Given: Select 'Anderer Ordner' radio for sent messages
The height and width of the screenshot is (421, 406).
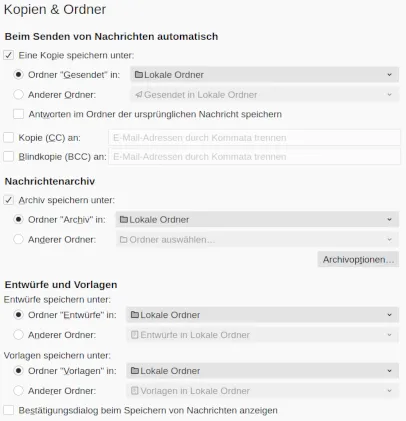Looking at the screenshot, I should click(18, 95).
